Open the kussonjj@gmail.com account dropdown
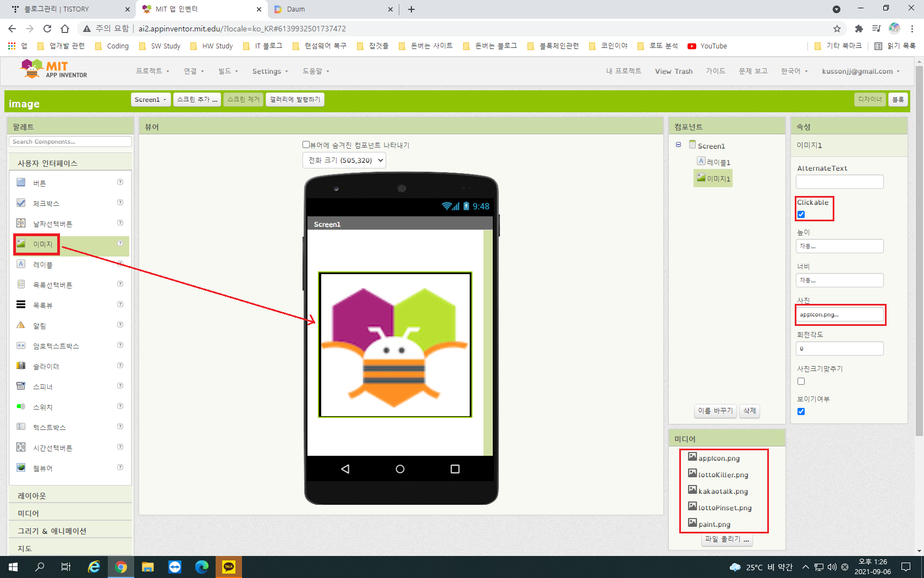924x578 pixels. [x=861, y=71]
